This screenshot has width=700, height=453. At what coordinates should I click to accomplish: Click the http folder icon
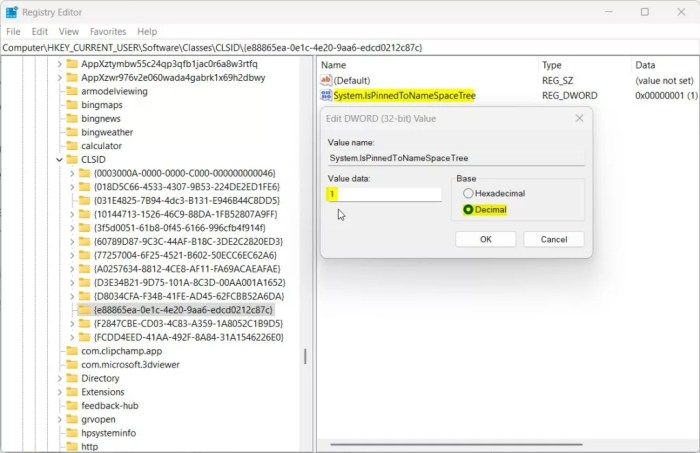tap(72, 446)
